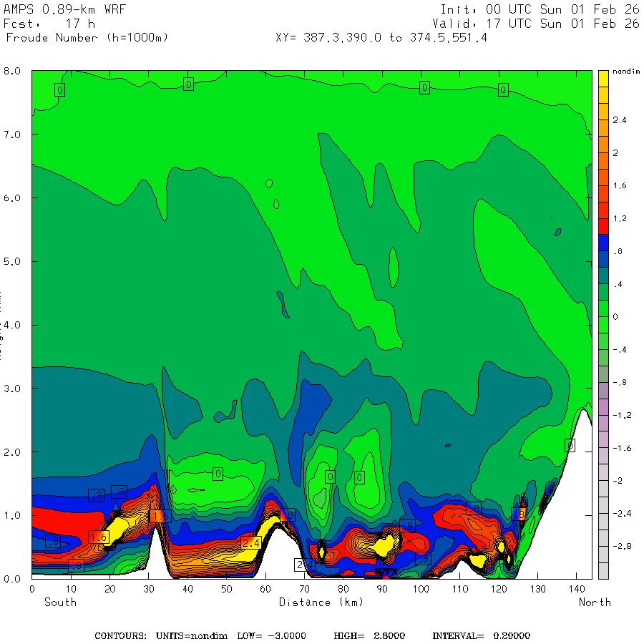Click the 2.4 label on the color bar
Viewport: 644px width, 644px height.
click(x=620, y=120)
